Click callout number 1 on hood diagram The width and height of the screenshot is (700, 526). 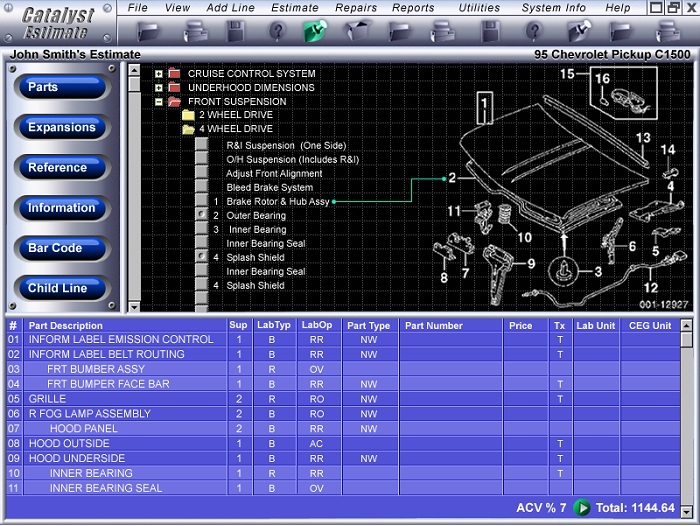484,105
